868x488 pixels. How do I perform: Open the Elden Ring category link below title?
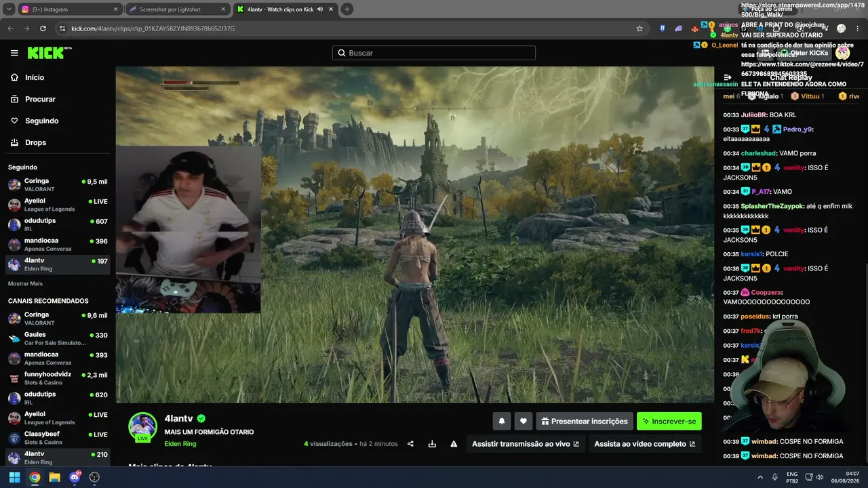(x=180, y=444)
